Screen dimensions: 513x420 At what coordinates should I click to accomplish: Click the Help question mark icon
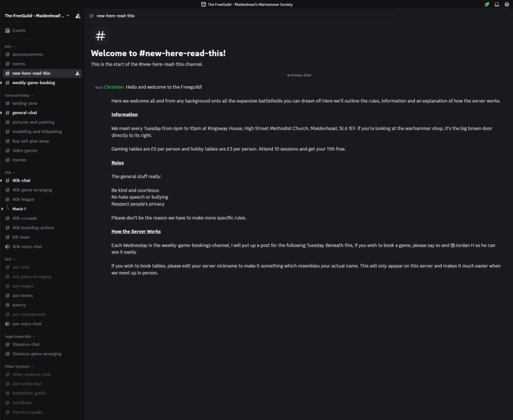[x=506, y=5]
